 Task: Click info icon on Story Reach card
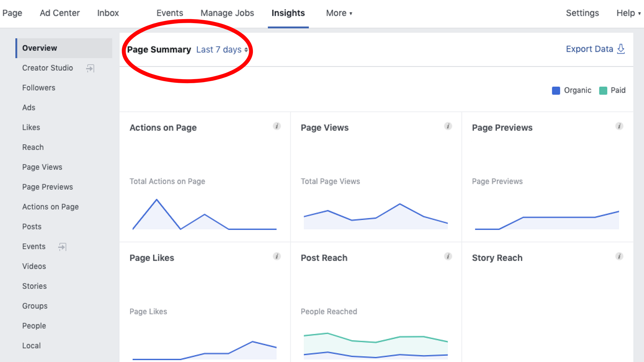click(x=619, y=256)
